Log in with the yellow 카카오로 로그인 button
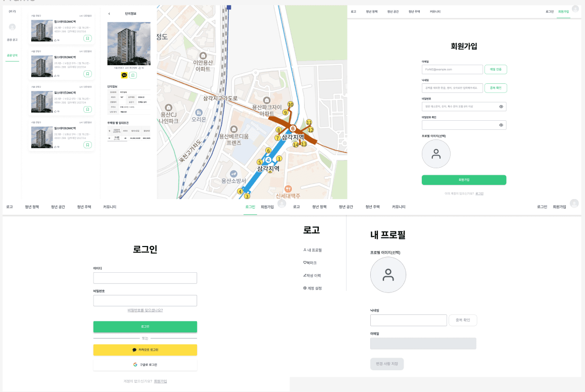The image size is (585, 392). (145, 350)
